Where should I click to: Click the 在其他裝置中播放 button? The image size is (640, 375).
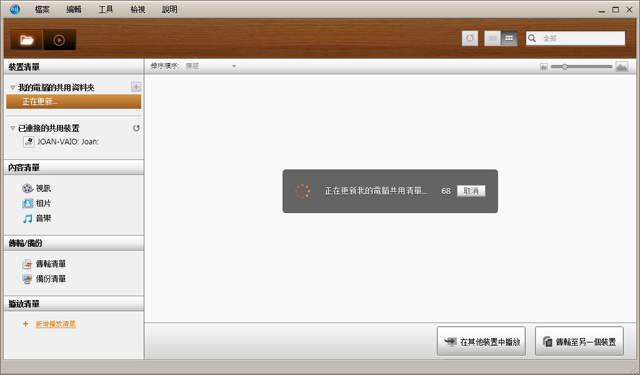point(481,341)
